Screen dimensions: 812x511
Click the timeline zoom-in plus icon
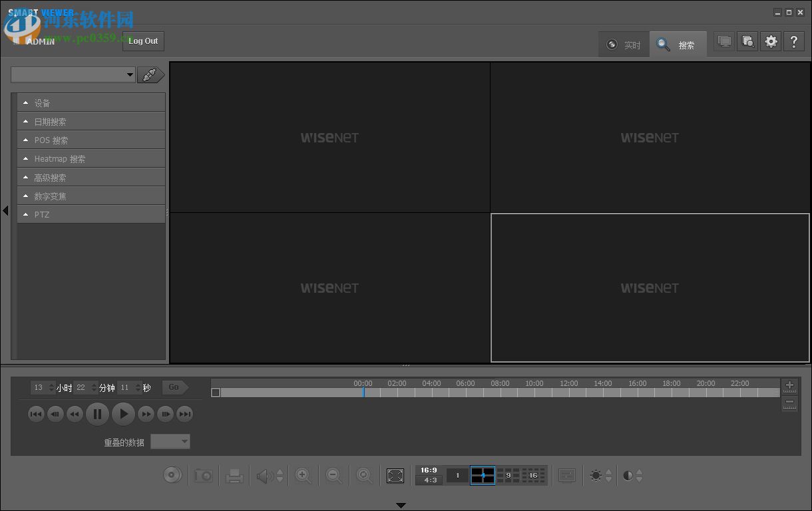[x=789, y=386]
